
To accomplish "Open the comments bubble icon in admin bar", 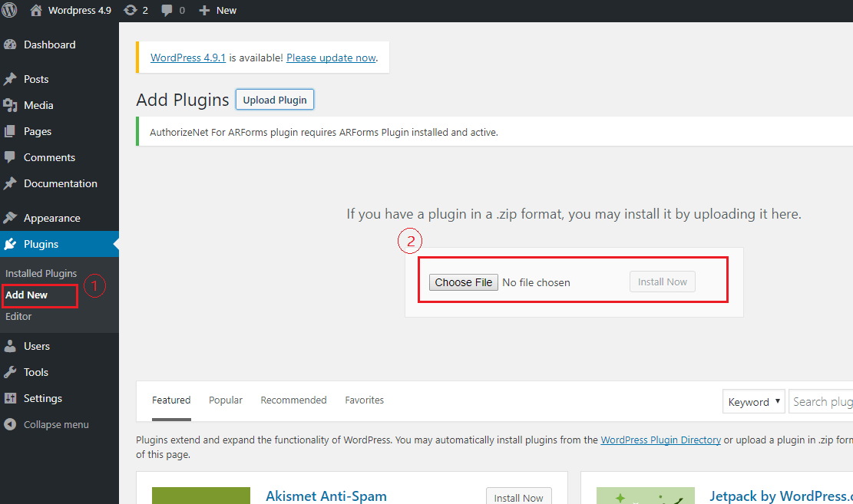I will tap(167, 10).
